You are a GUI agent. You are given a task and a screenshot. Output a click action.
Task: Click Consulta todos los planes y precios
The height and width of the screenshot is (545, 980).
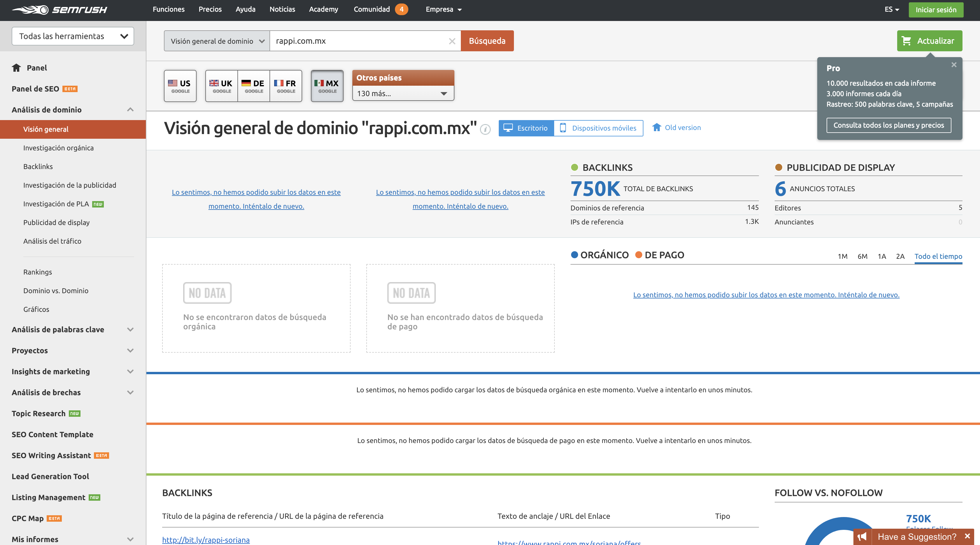pos(889,125)
